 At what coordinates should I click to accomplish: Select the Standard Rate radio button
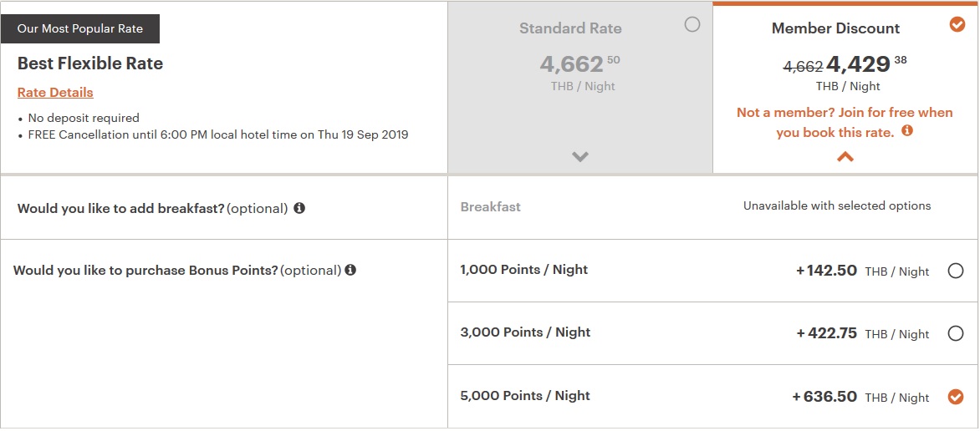(x=692, y=25)
